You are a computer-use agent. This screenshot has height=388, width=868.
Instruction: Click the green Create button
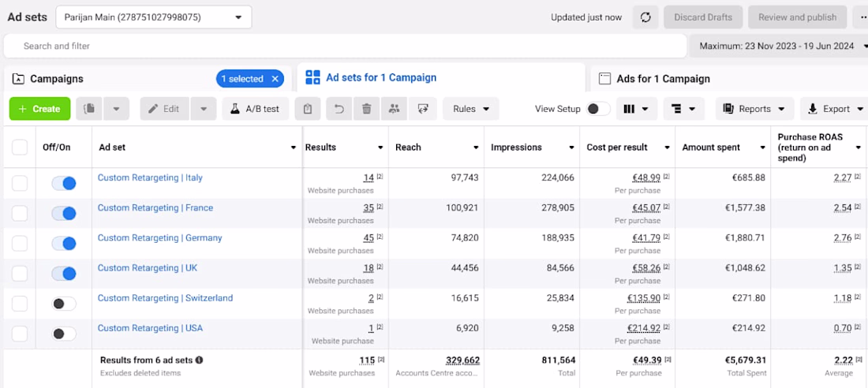point(40,109)
